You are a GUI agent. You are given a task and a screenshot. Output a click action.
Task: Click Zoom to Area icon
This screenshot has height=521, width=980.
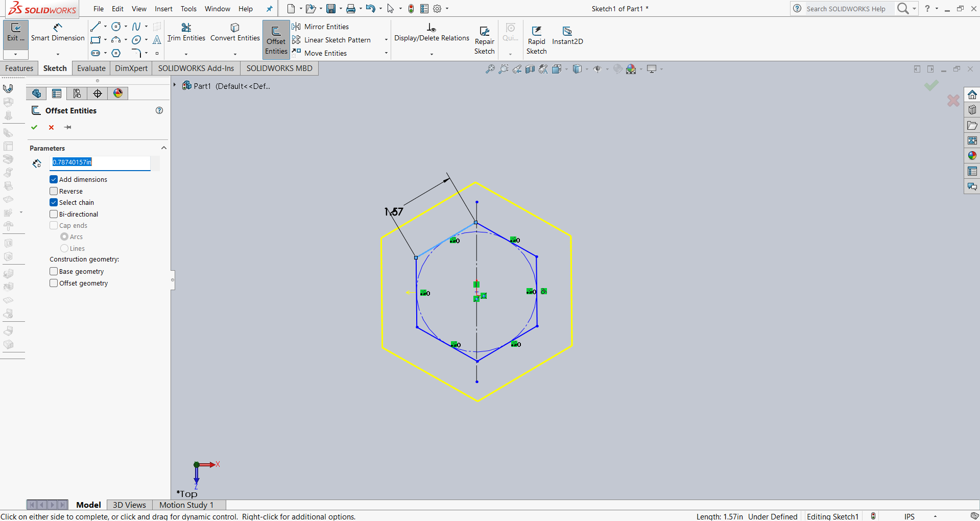click(504, 69)
